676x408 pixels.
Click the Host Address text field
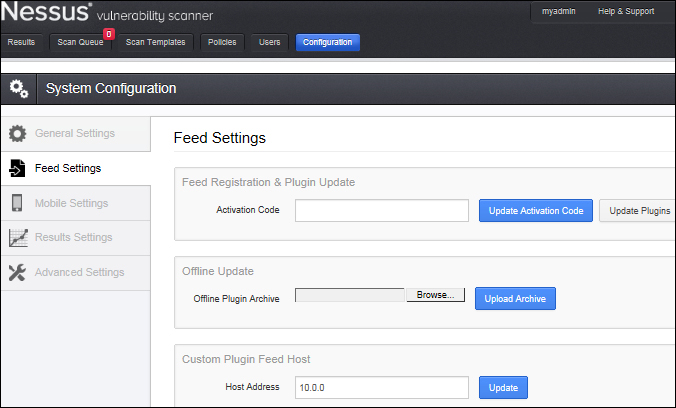click(x=382, y=387)
